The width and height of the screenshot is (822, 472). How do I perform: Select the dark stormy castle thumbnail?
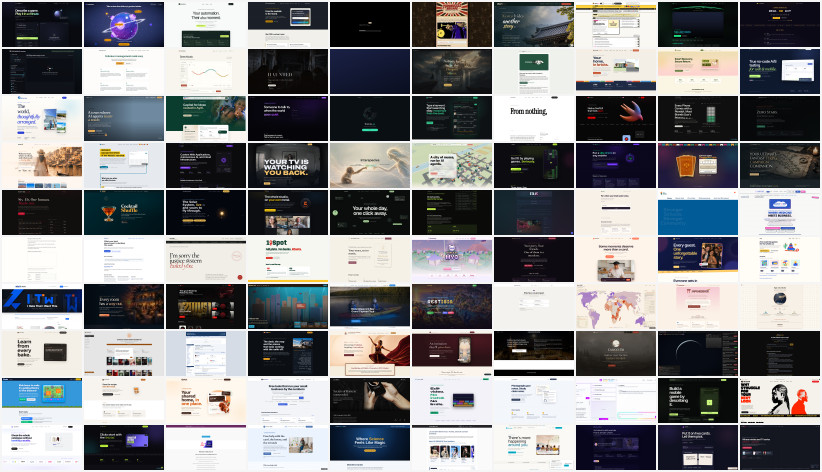(452, 71)
